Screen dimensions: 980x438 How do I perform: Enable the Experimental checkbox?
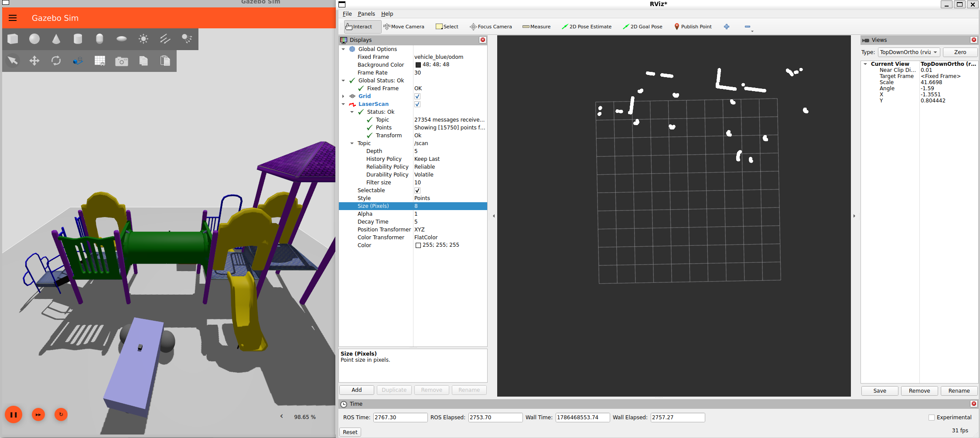[932, 418]
